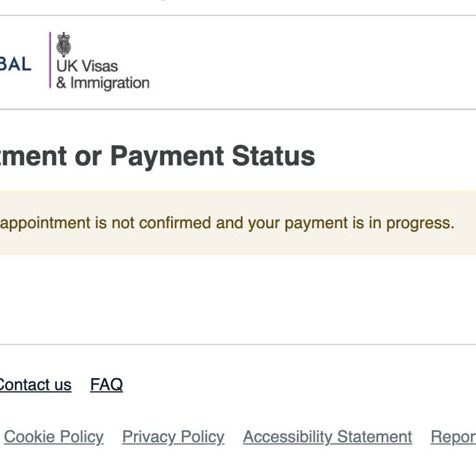Go to the Privacy Policy page
The height and width of the screenshot is (476, 476).
pos(173,437)
